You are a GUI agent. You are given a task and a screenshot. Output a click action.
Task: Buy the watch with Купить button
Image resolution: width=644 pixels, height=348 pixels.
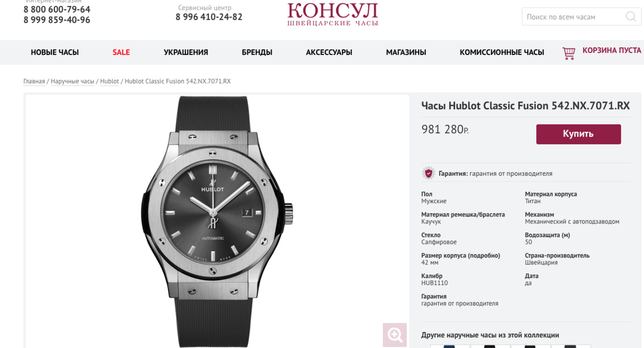click(579, 134)
